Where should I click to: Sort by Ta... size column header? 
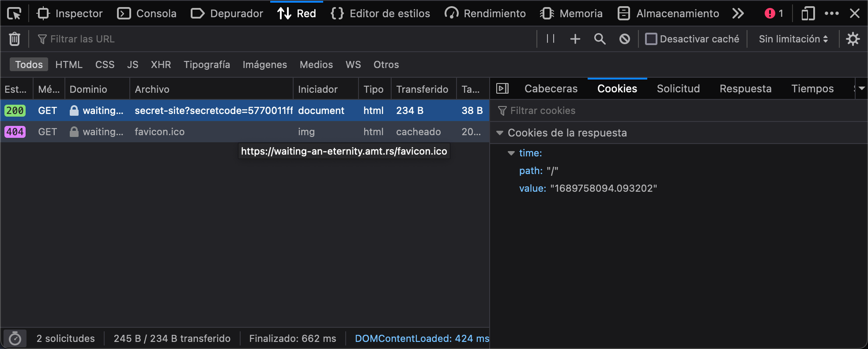click(473, 89)
